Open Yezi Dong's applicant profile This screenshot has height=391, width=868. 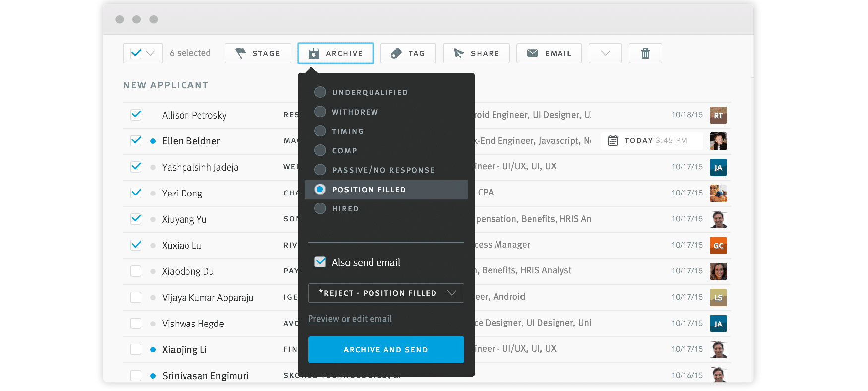click(x=182, y=194)
